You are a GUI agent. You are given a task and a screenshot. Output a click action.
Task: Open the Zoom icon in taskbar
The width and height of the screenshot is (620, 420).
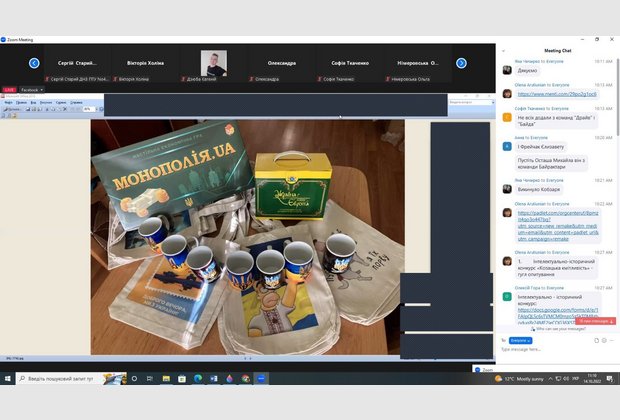point(261,379)
